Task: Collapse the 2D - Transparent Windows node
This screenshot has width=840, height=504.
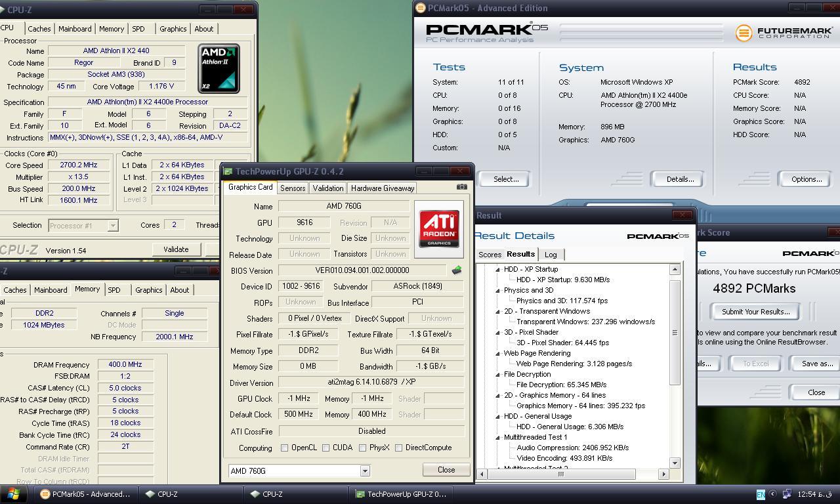Action: tap(497, 312)
